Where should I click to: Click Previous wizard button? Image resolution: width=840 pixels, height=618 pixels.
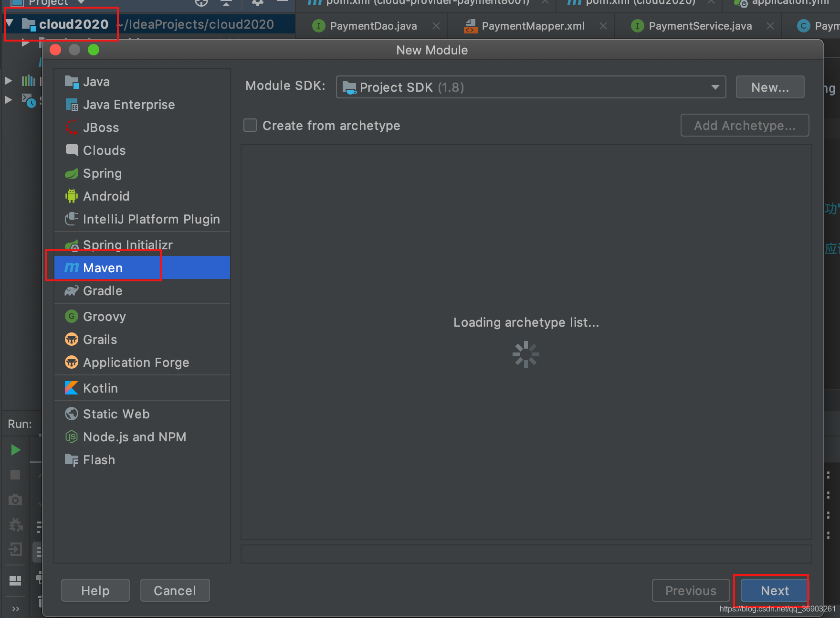691,590
